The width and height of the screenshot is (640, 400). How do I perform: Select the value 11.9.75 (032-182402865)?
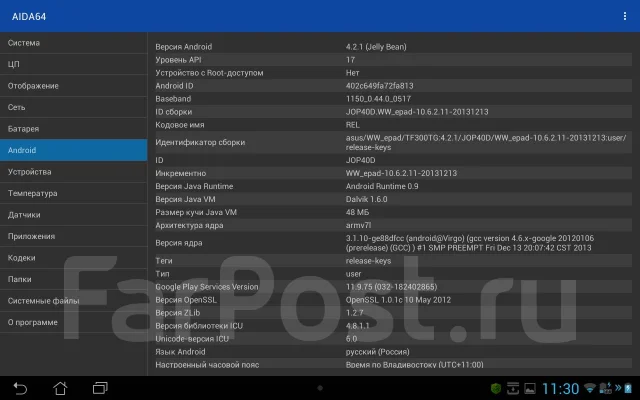[391, 287]
